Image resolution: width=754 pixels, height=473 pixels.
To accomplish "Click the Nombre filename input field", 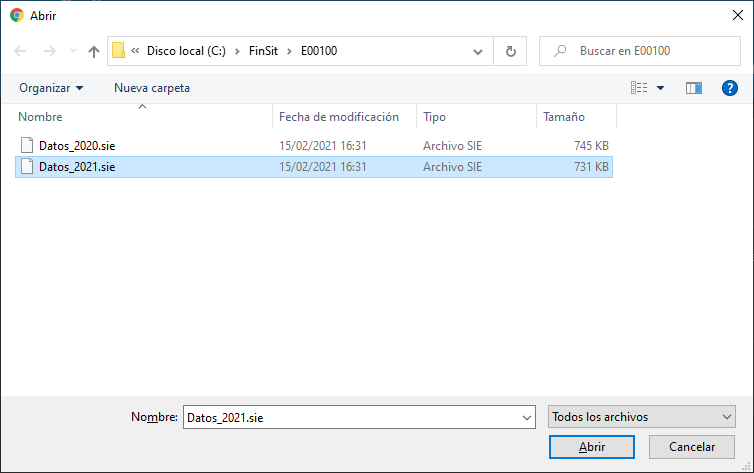I will 351,417.
